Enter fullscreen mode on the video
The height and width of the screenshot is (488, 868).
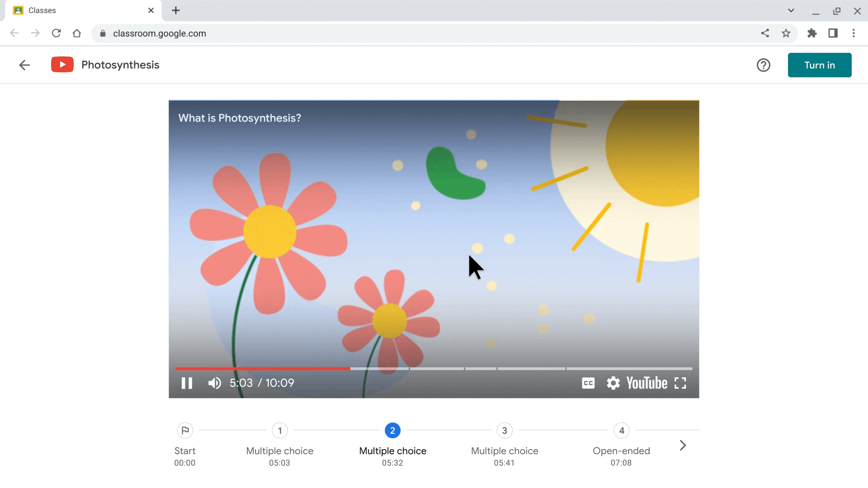(681, 383)
